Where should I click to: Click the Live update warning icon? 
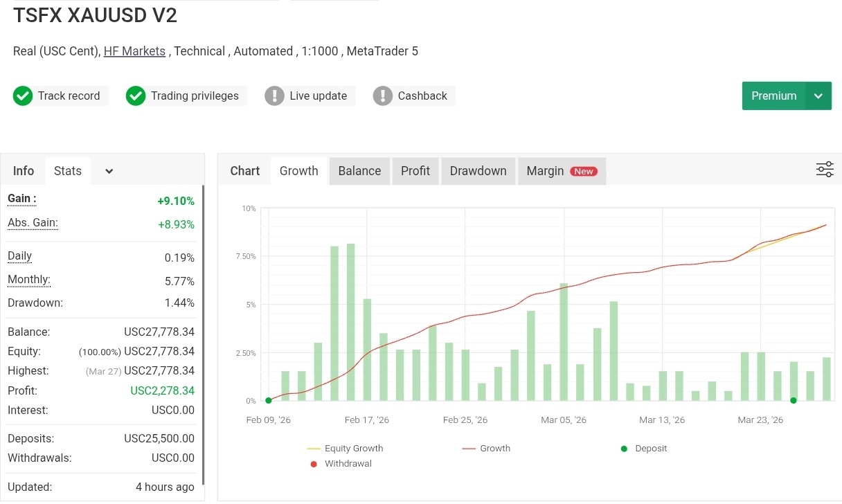pyautogui.click(x=275, y=96)
